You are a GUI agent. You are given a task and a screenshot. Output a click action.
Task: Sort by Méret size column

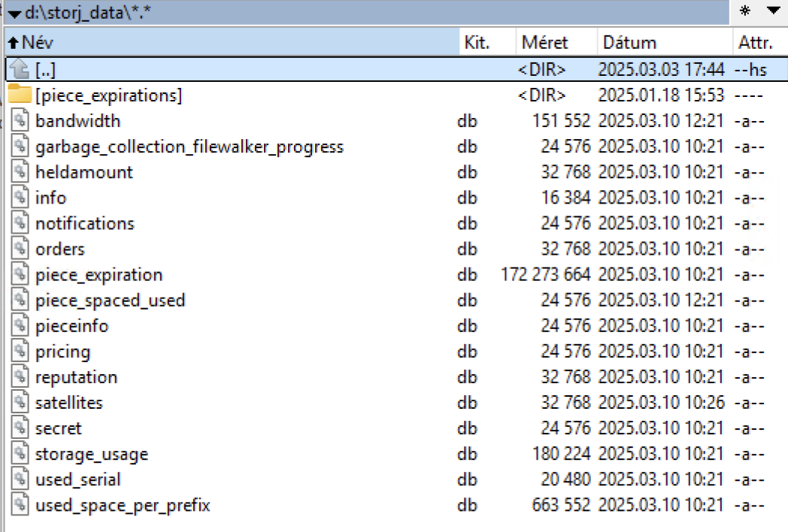(x=545, y=43)
